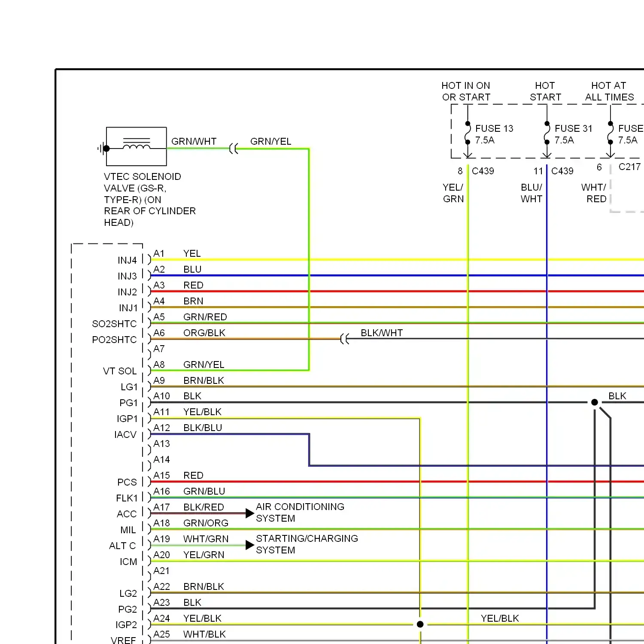Click the VREF terminal name
The image size is (644, 644).
tap(123, 640)
